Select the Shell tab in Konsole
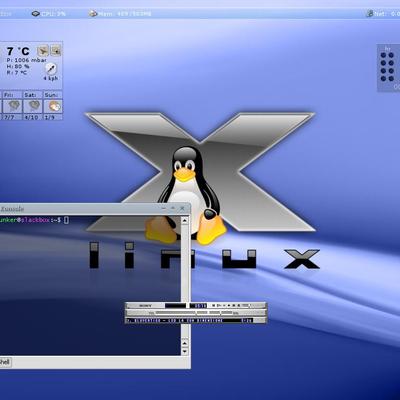Image resolution: width=400 pixels, height=400 pixels. [x=5, y=362]
